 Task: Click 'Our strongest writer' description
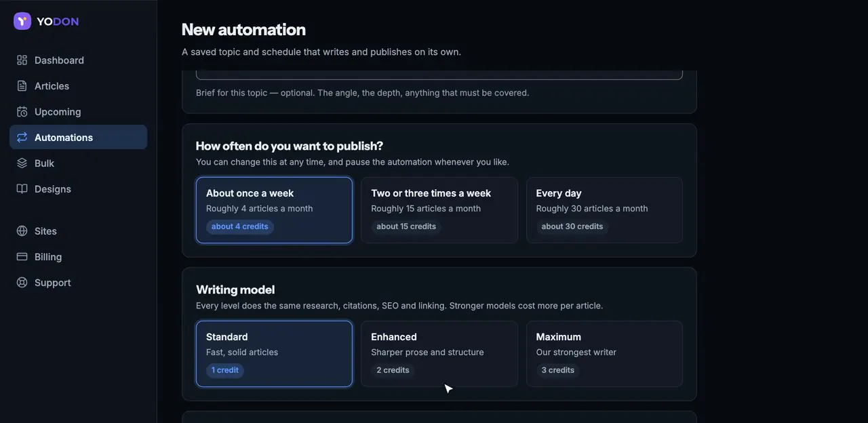[576, 352]
